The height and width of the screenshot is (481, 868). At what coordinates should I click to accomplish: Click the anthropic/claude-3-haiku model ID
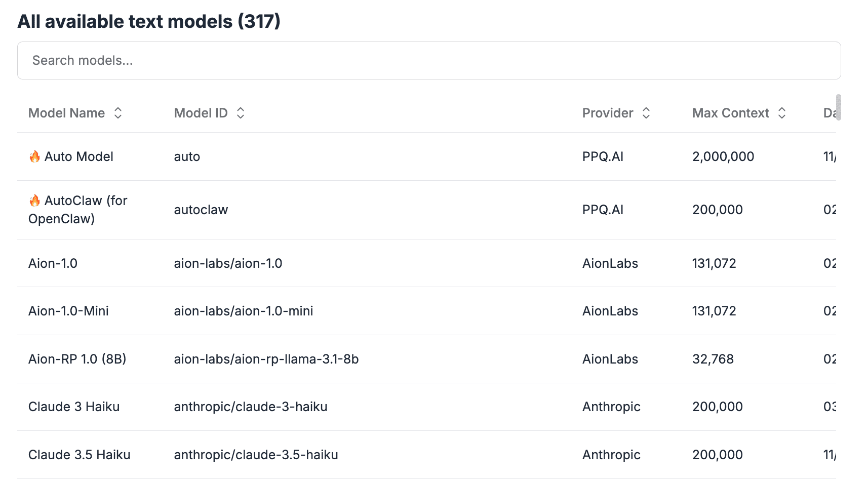(x=251, y=407)
